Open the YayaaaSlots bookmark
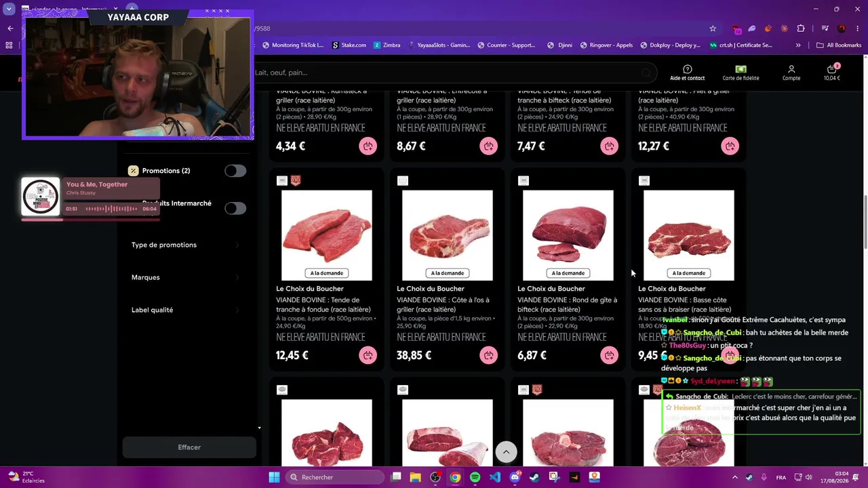Screen dimensions: 868x488 [x=439, y=45]
